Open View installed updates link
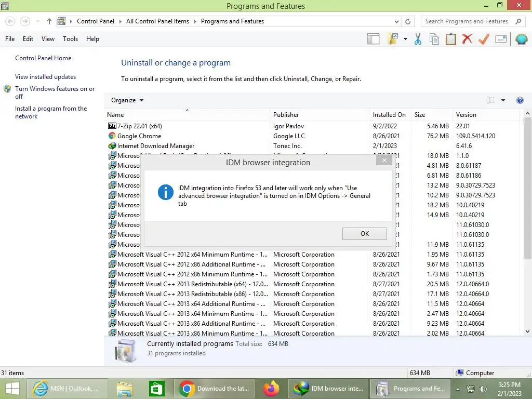The width and height of the screenshot is (532, 399). pos(46,77)
